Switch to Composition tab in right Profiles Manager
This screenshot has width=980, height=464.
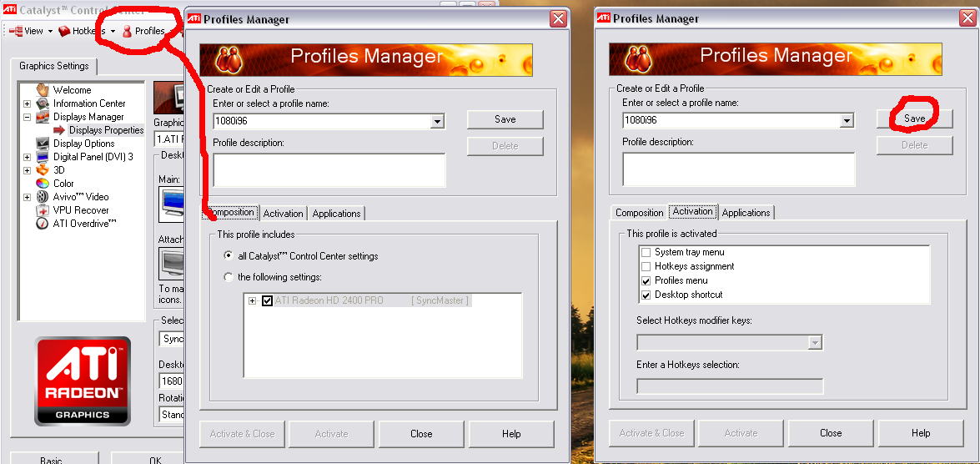click(x=639, y=213)
